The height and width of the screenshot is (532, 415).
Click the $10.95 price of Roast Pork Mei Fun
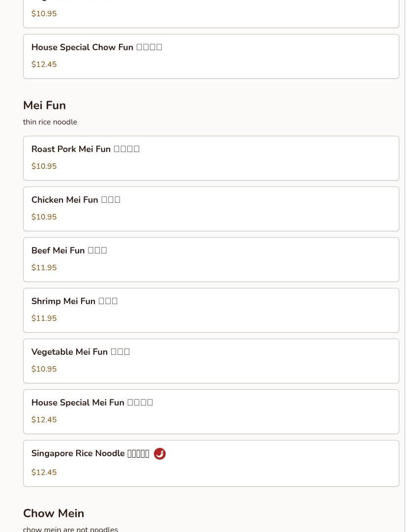pyautogui.click(x=44, y=166)
